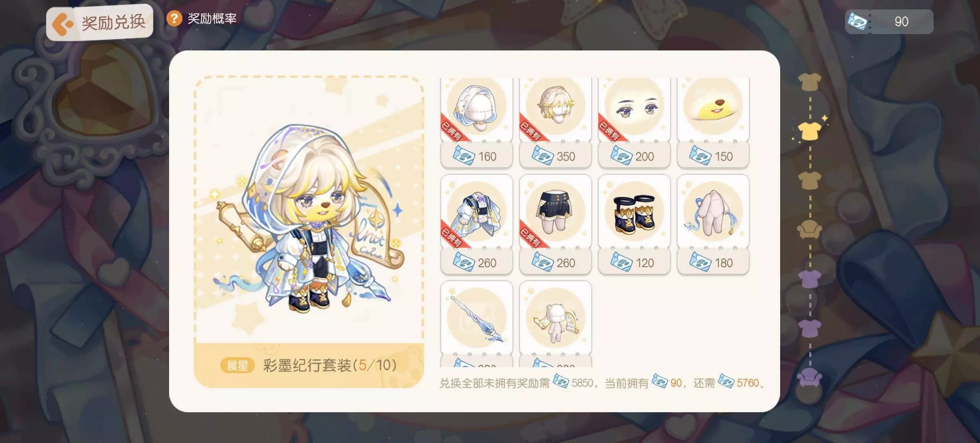Tap the ticket currency balance showing 90
The width and height of the screenshot is (980, 443).
(889, 22)
